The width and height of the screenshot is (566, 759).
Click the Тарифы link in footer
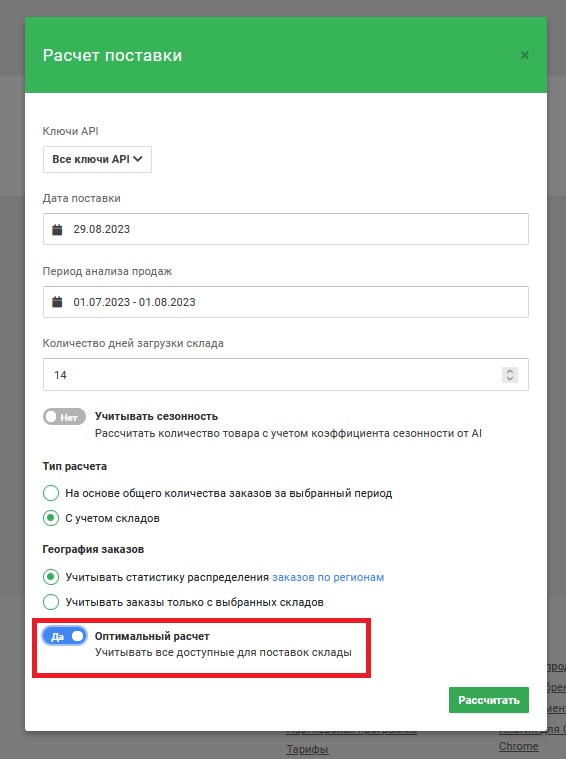tap(307, 749)
